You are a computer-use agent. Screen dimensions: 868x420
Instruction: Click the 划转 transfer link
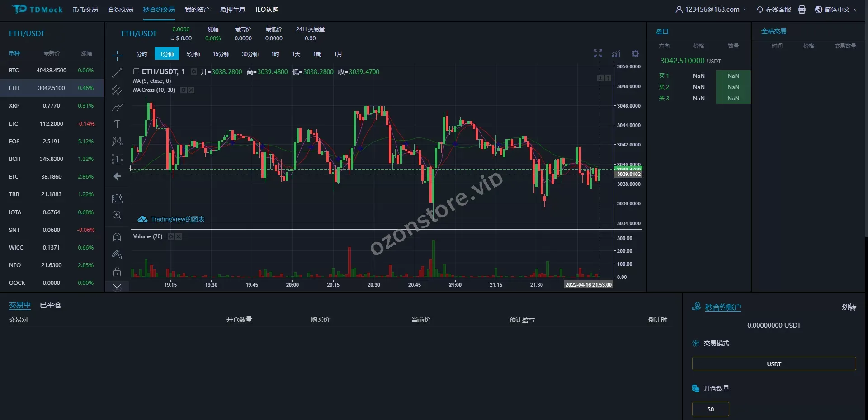click(x=849, y=307)
